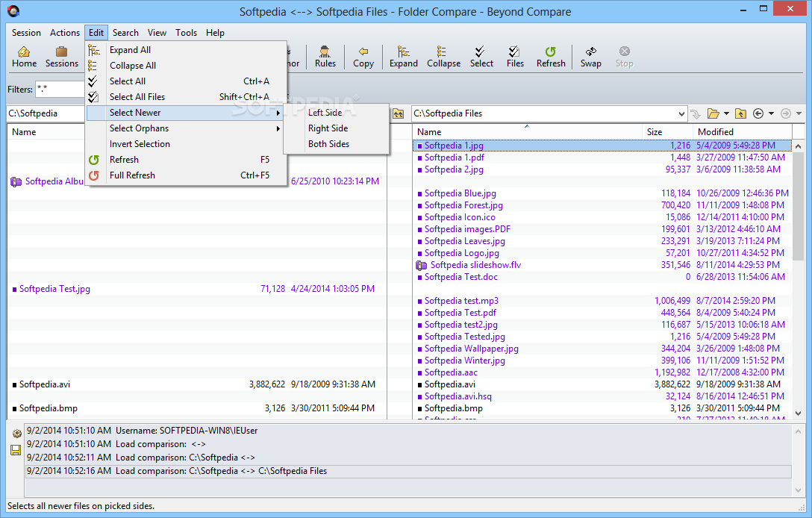This screenshot has height=518, width=812.
Task: Open the Rules toolbar button
Action: tap(325, 57)
